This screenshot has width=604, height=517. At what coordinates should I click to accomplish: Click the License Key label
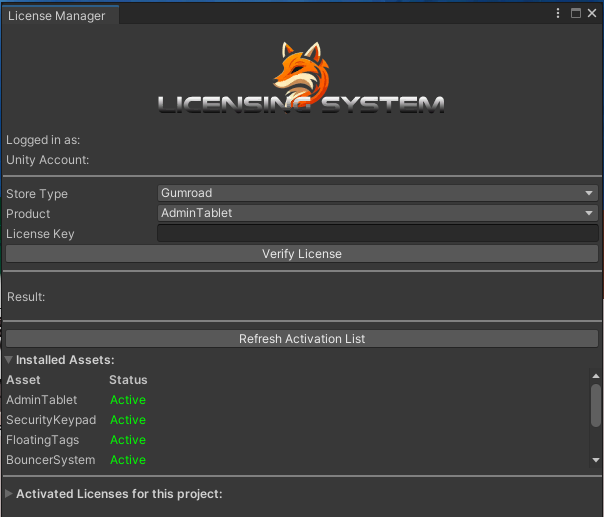click(x=40, y=234)
